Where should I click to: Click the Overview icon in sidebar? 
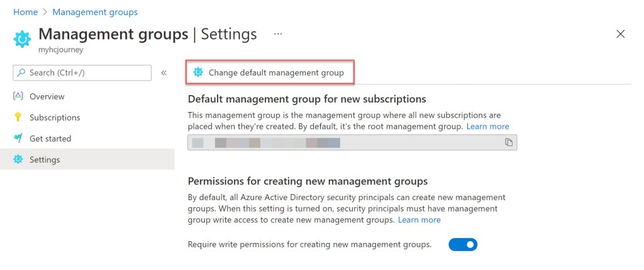click(18, 96)
